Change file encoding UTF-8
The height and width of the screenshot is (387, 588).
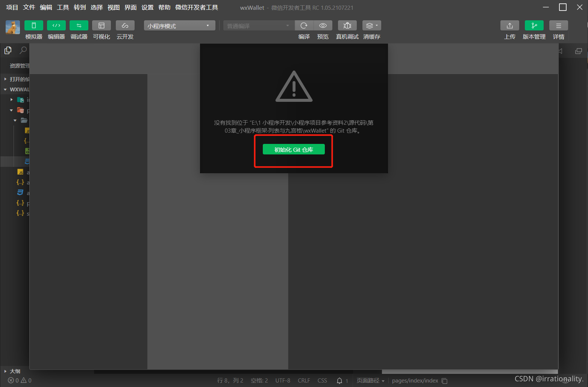tap(283, 381)
